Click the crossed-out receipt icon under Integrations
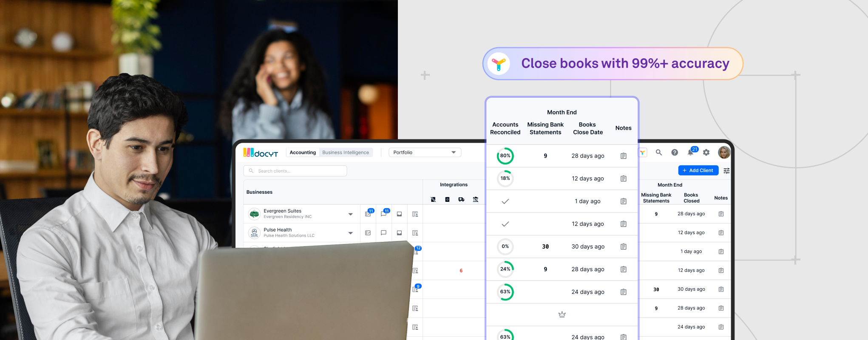The height and width of the screenshot is (340, 868). [x=433, y=199]
